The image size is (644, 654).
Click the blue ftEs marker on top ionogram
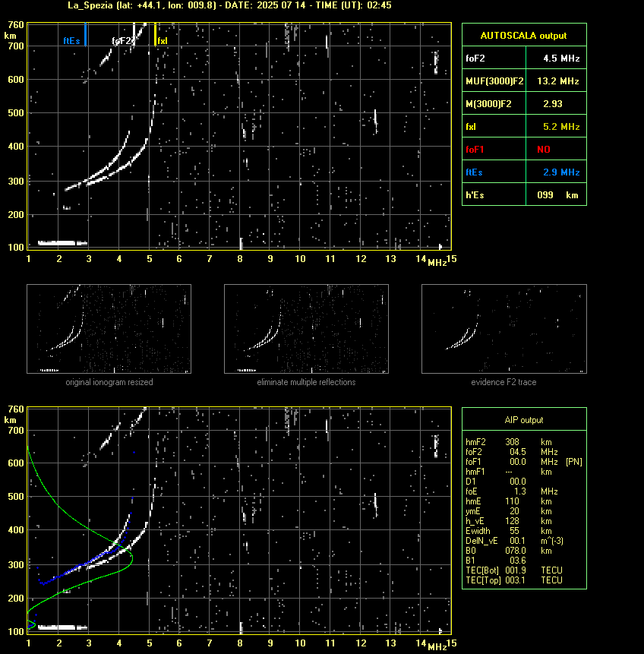pyautogui.click(x=85, y=34)
